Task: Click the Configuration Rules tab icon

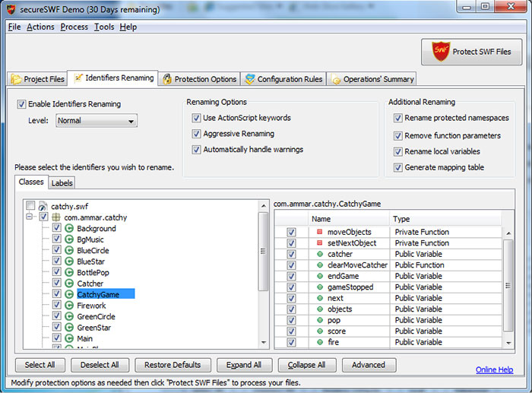Action: [249, 79]
